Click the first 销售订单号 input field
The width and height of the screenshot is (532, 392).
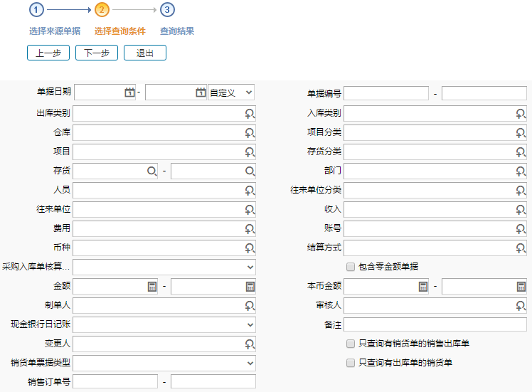pos(115,381)
